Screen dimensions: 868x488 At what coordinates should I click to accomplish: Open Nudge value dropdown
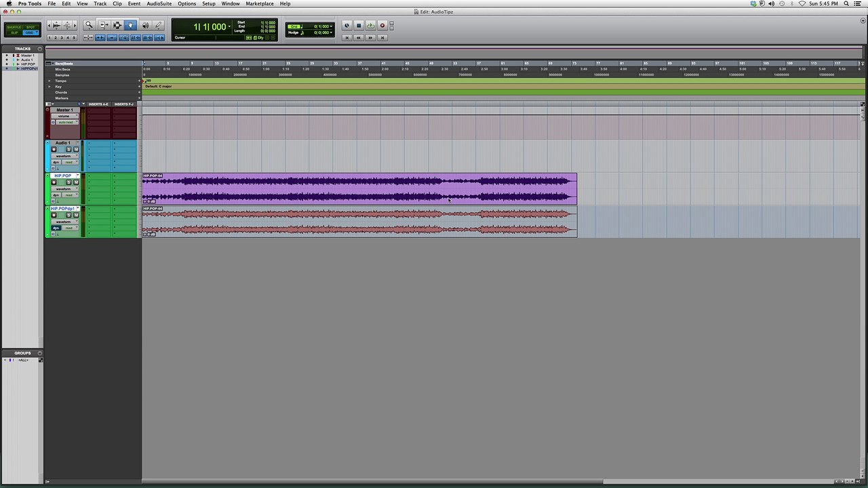[x=331, y=33]
